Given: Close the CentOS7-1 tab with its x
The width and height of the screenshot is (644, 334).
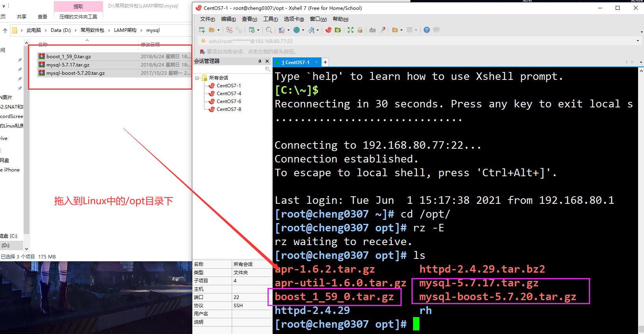Looking at the screenshot, I should click(x=317, y=62).
